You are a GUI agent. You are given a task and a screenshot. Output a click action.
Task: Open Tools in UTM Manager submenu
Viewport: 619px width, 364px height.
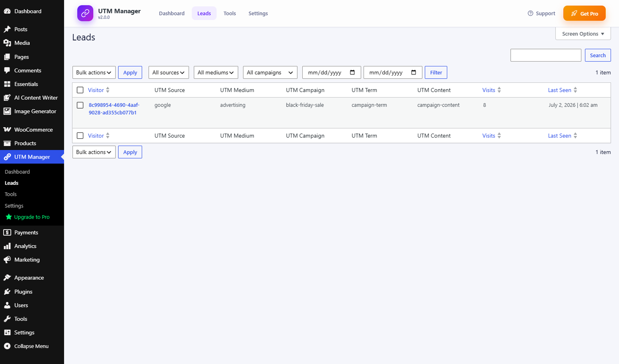11,194
